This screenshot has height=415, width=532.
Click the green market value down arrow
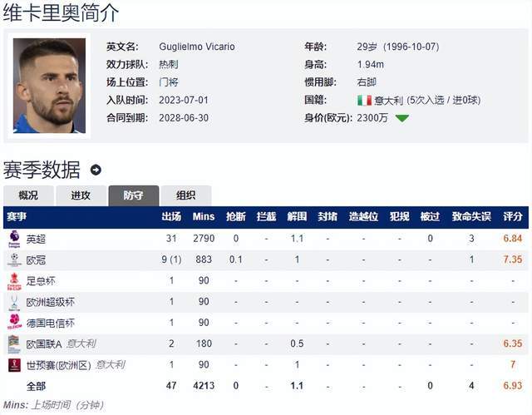pyautogui.click(x=402, y=118)
